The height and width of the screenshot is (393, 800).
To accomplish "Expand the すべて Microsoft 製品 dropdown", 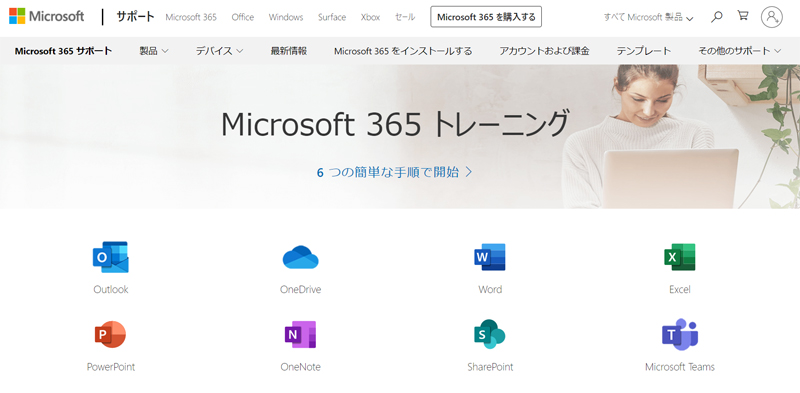I will pyautogui.click(x=648, y=17).
